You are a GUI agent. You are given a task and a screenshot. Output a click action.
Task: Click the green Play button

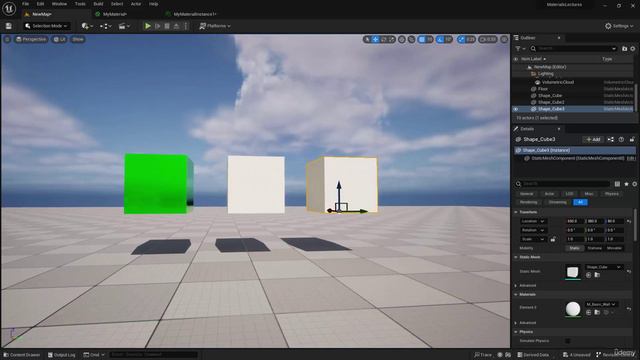tap(148, 26)
